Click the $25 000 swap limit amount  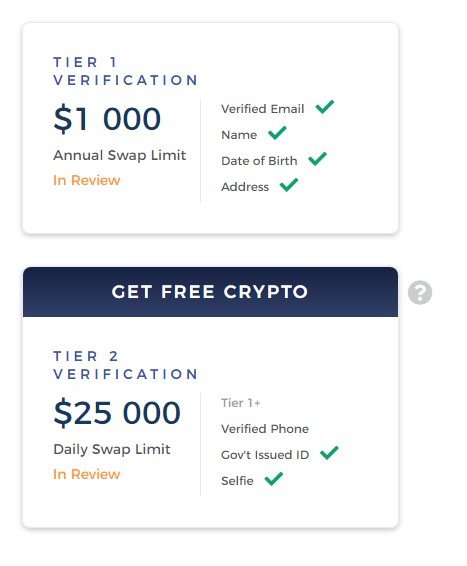tap(117, 412)
